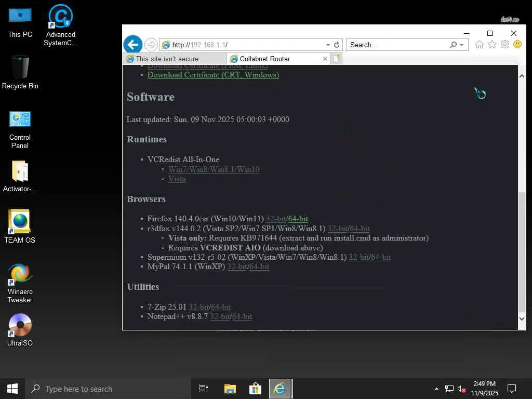Open a new tab in Internet Explorer
This screenshot has width=532, height=399.
pyautogui.click(x=336, y=59)
